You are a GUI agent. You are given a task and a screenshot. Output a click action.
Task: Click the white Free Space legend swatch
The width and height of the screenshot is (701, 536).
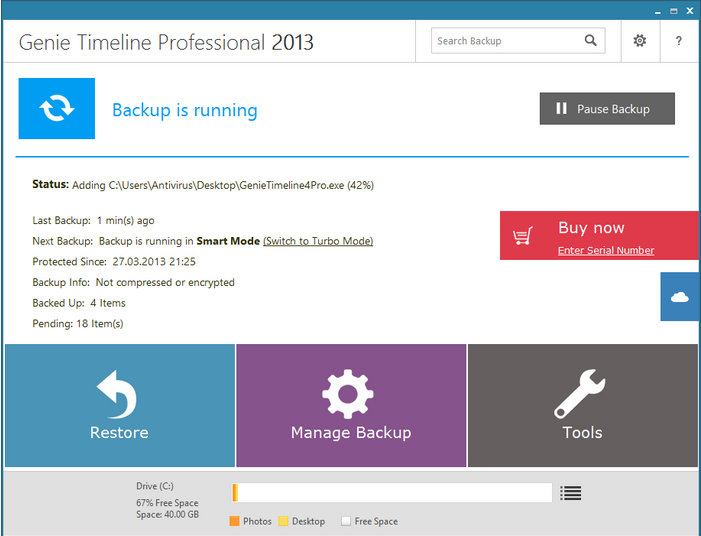point(346,521)
